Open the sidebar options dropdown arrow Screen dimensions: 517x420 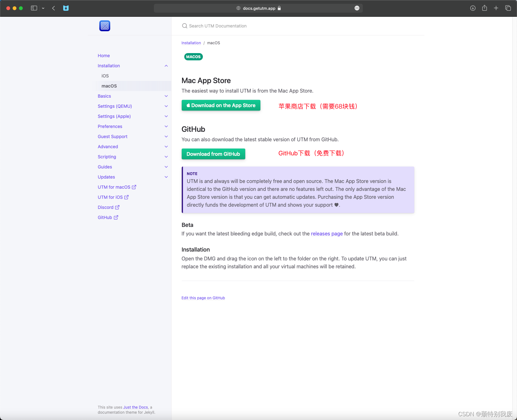pyautogui.click(x=43, y=8)
